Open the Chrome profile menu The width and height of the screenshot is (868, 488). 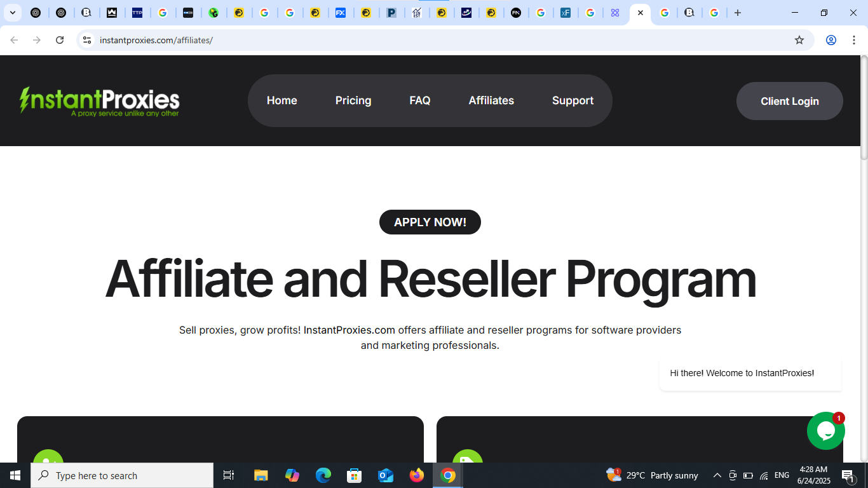pyautogui.click(x=831, y=40)
